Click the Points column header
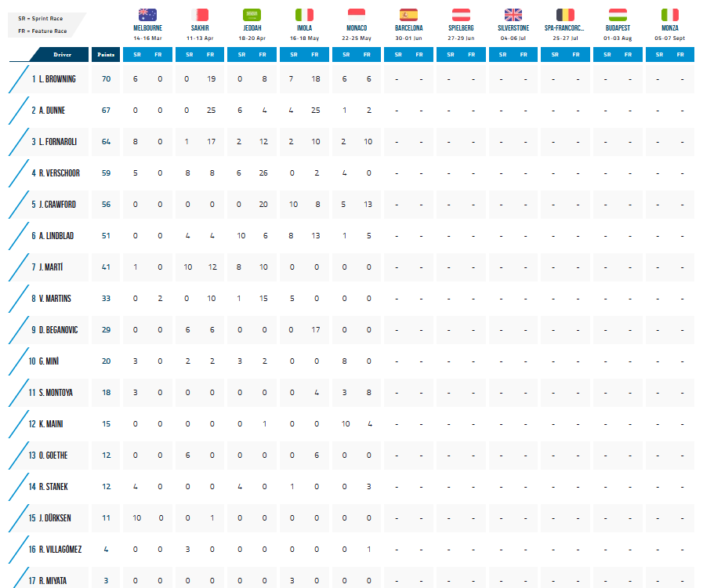 pos(106,54)
